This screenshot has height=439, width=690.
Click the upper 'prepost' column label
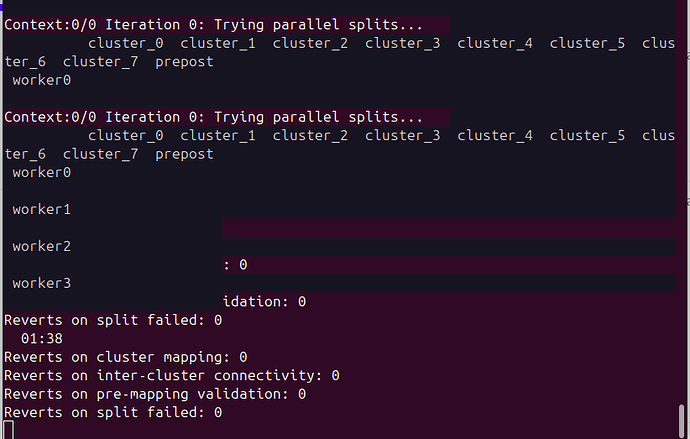(x=184, y=62)
